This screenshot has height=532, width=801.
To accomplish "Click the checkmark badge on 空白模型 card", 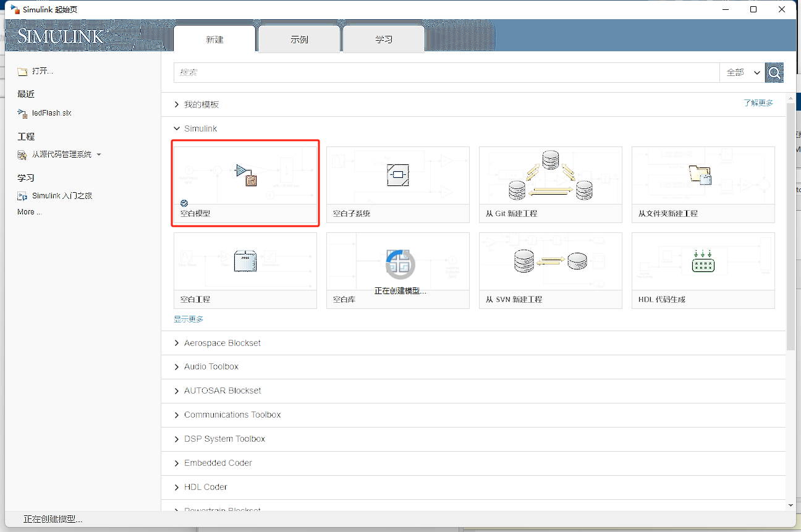I will point(184,203).
